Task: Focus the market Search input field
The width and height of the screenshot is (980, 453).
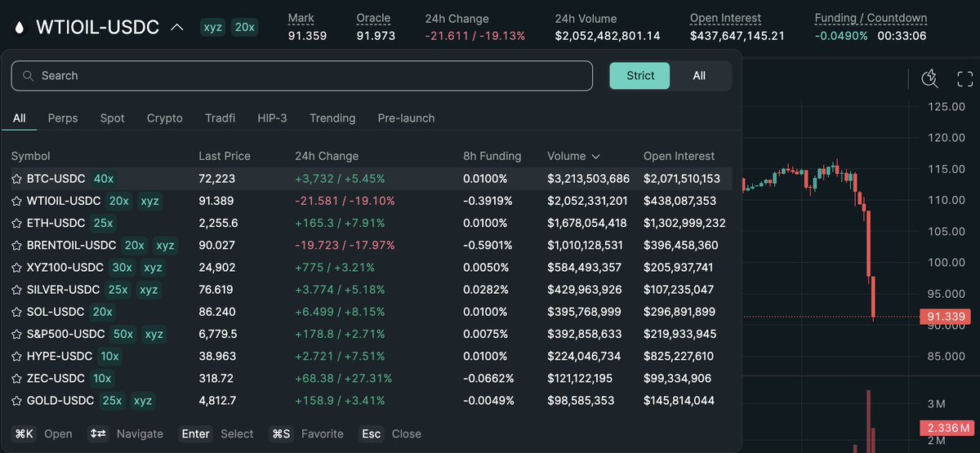Action: point(302,76)
